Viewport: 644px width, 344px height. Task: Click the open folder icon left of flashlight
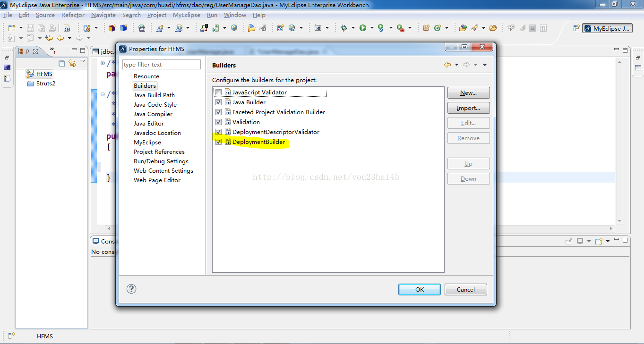coord(463,28)
